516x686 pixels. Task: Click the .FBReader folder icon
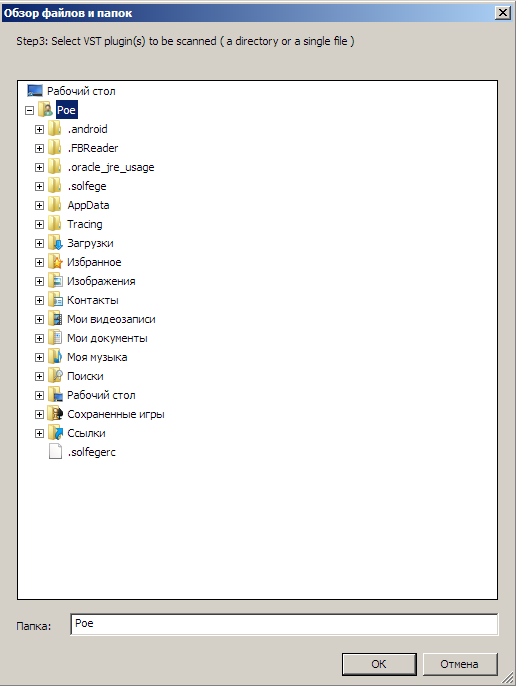(x=55, y=148)
